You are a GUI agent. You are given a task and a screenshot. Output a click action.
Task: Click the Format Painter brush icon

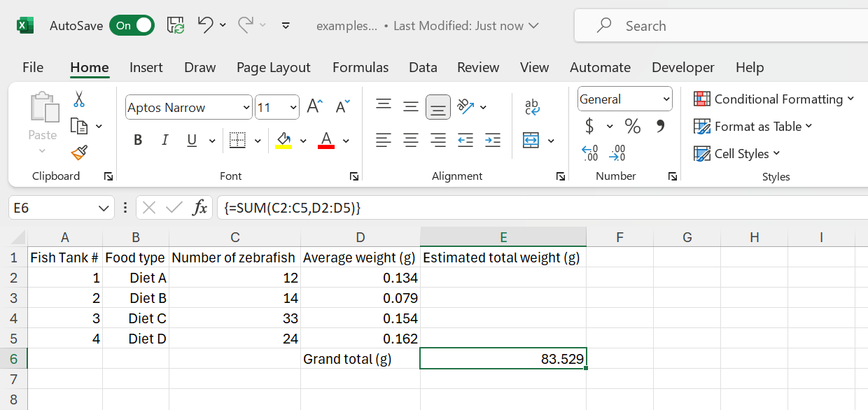point(79,153)
